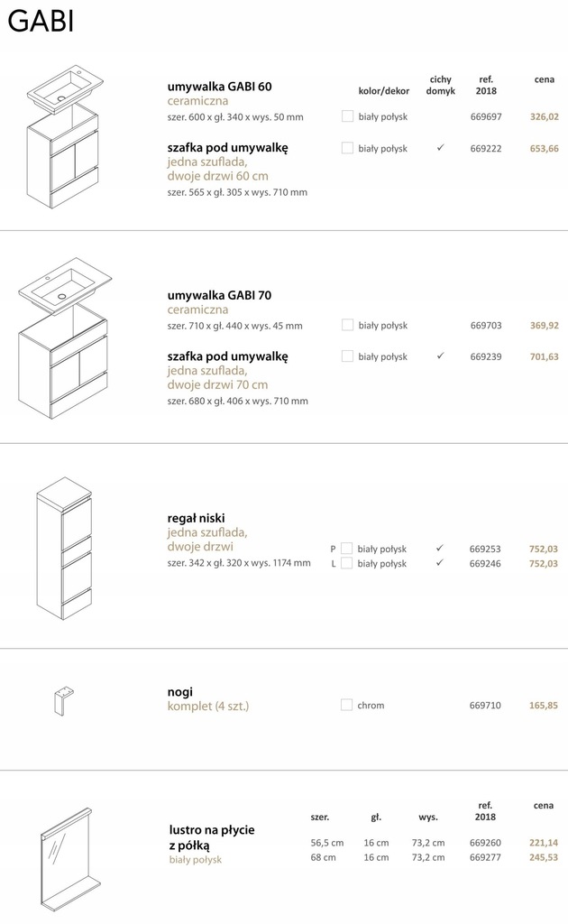This screenshot has height=924, width=568.
Task: Click price 165,85 for nogi komplet
Action: pyautogui.click(x=544, y=706)
